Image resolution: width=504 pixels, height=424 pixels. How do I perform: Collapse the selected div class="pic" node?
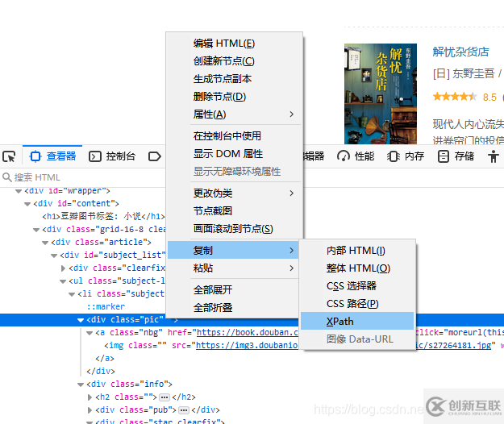tap(81, 320)
